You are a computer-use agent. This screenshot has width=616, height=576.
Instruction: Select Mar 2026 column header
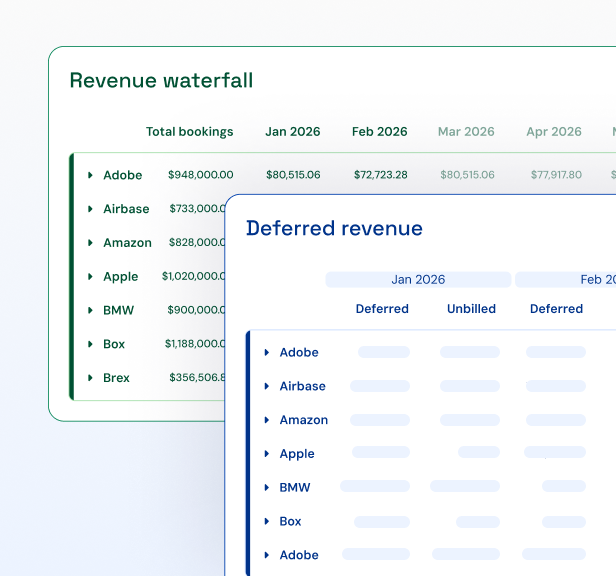point(466,131)
